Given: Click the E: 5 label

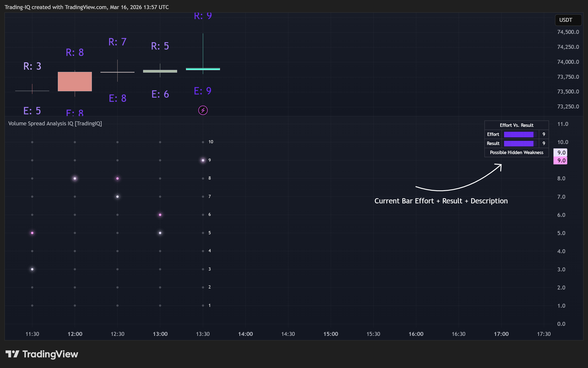Looking at the screenshot, I should (x=32, y=111).
